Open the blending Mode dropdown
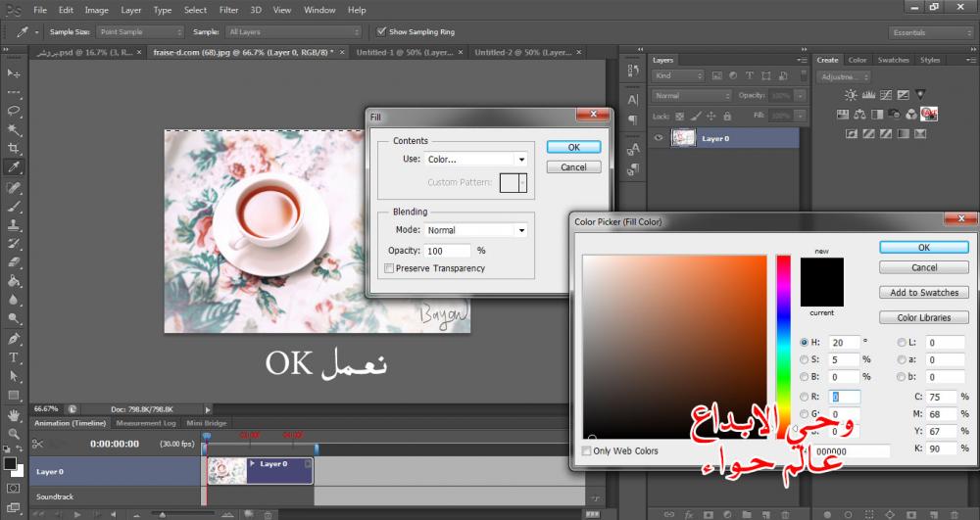The image size is (980, 520). [476, 230]
